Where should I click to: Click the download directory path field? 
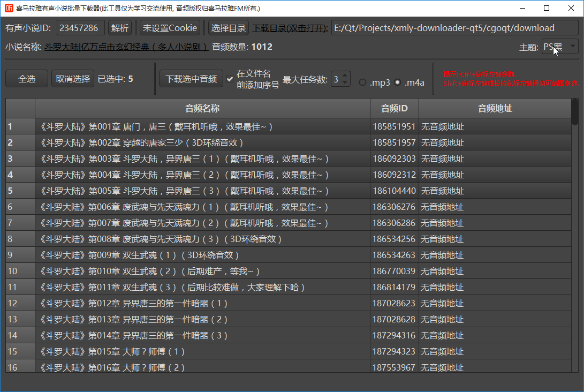[x=454, y=28]
